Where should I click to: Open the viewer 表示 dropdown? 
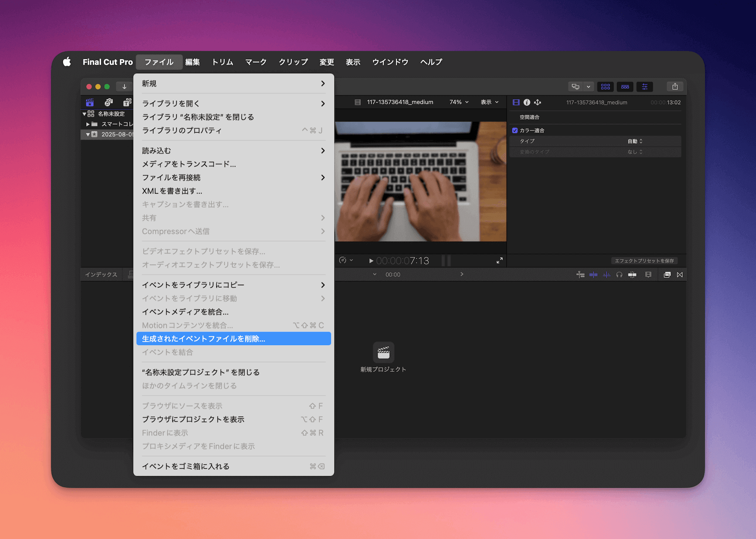click(490, 102)
